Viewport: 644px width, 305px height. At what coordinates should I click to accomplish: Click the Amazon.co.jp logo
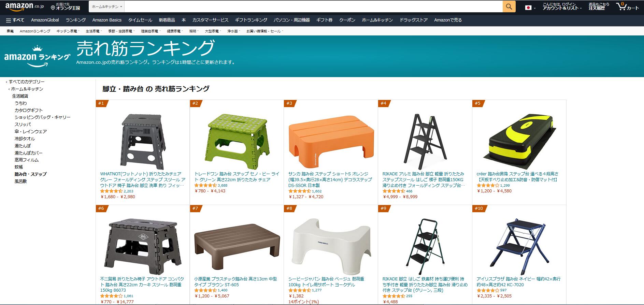[25, 6]
